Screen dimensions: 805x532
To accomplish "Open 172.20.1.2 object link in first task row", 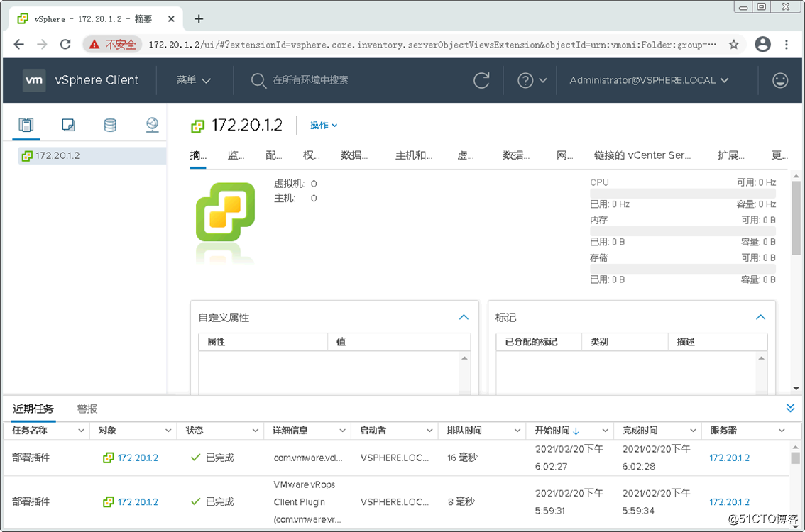I will coord(138,458).
